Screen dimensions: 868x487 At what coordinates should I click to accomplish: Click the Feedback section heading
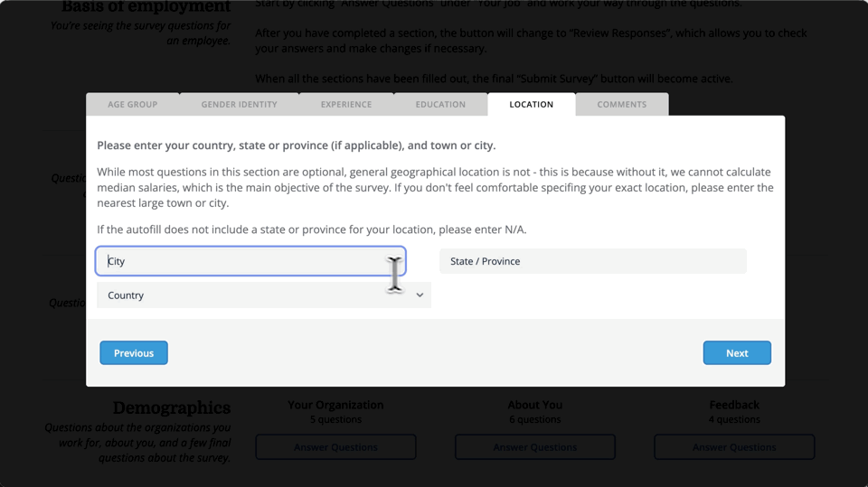tap(733, 405)
